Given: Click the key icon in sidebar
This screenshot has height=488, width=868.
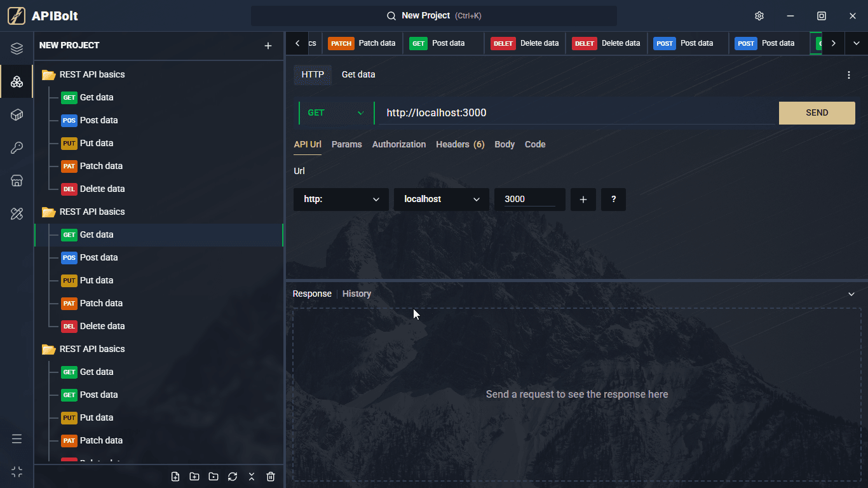Looking at the screenshot, I should tap(17, 148).
